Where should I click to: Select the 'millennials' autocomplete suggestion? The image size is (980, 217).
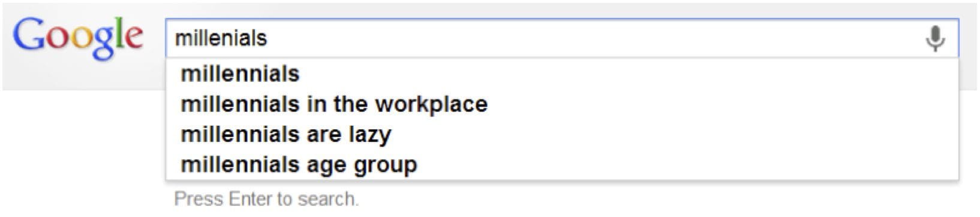[x=562, y=74]
